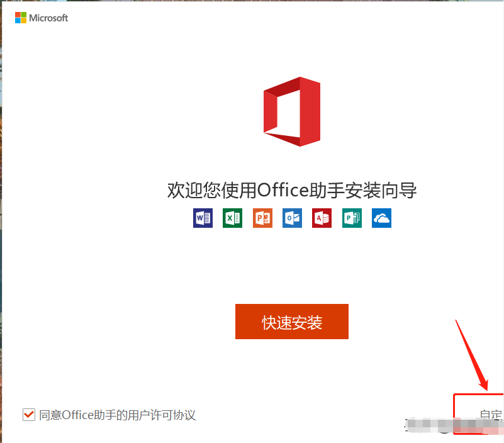Select the orange PowerPoint icon

262,218
